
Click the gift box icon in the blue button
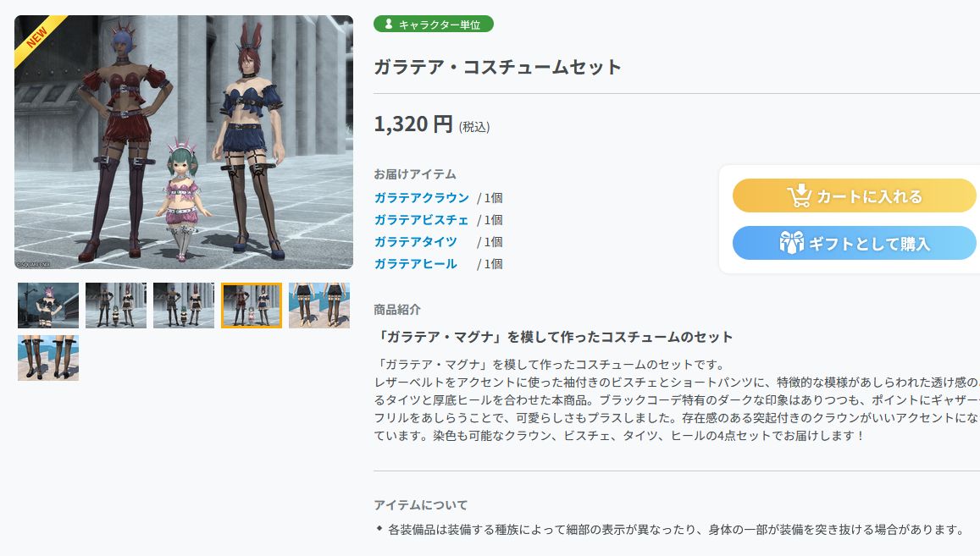(791, 242)
